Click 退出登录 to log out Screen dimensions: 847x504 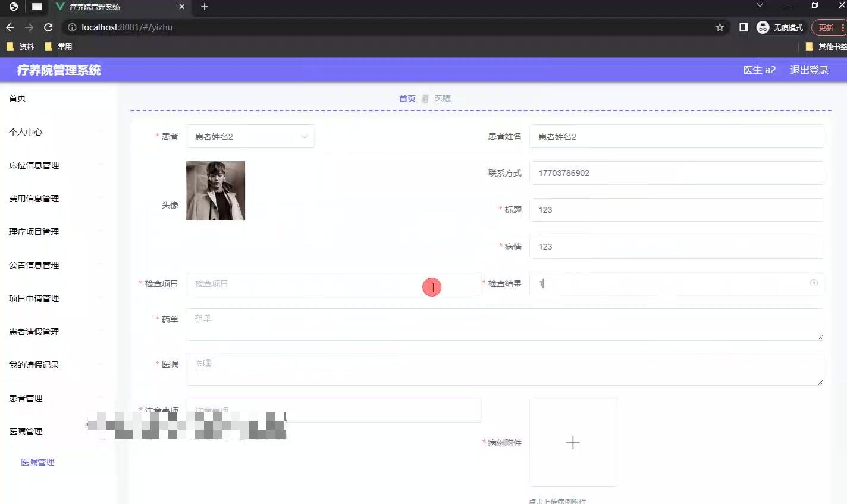[809, 70]
